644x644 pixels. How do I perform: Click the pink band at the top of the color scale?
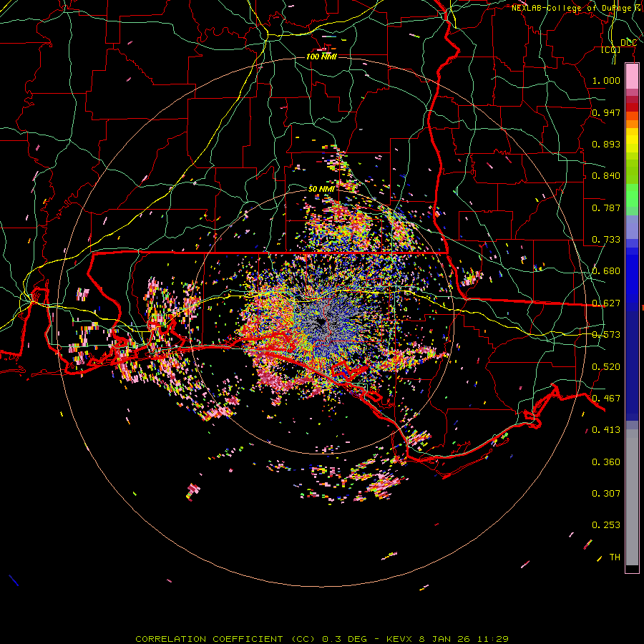coord(632,77)
